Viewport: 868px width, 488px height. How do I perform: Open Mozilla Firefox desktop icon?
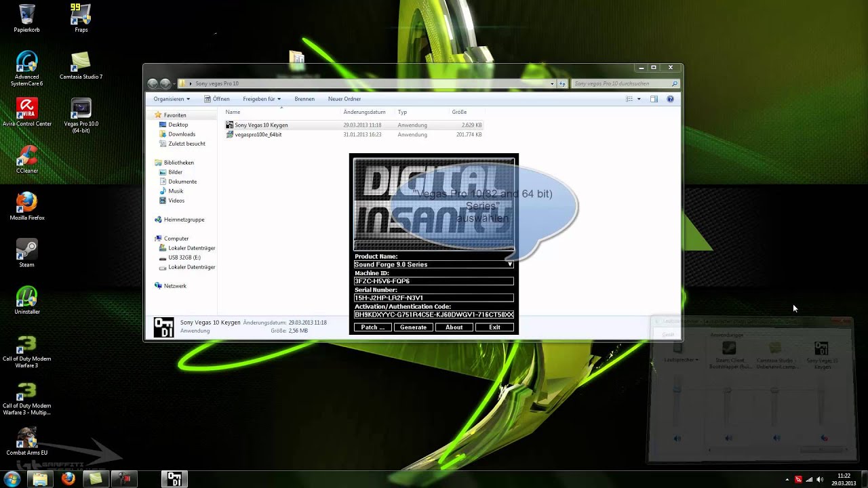click(27, 207)
